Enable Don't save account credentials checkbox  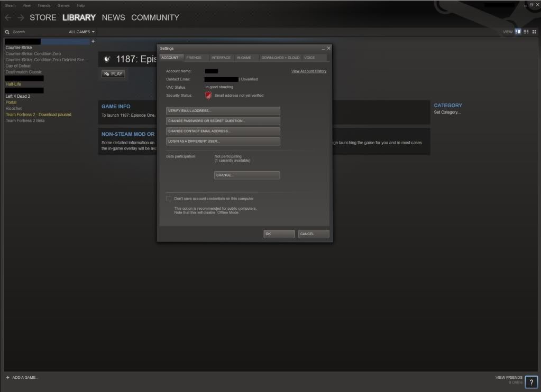click(x=168, y=199)
